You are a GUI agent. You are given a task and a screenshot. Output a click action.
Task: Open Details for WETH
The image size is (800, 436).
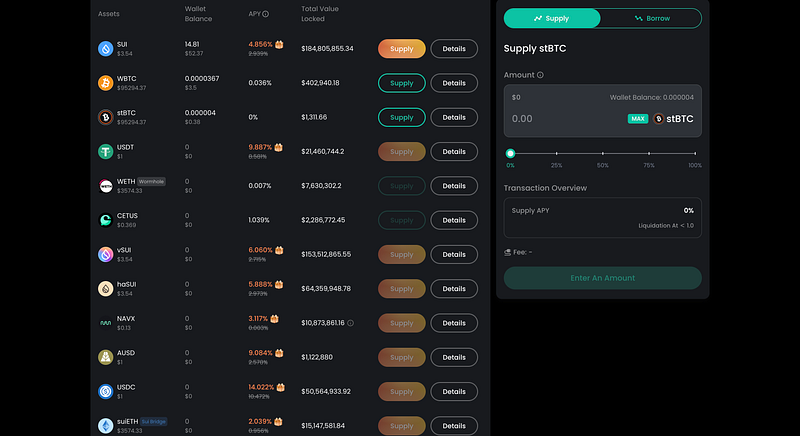[x=454, y=186]
